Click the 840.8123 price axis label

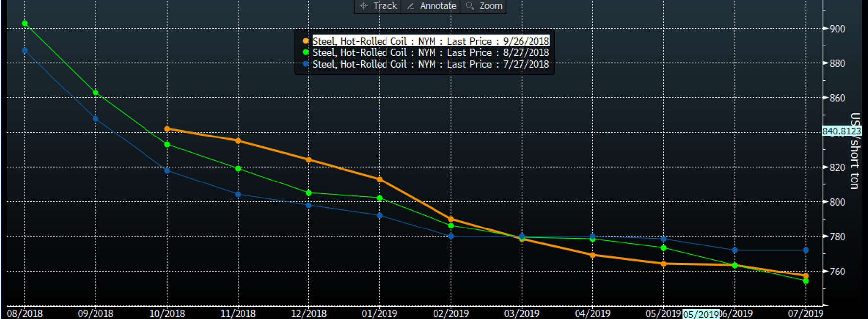click(841, 131)
